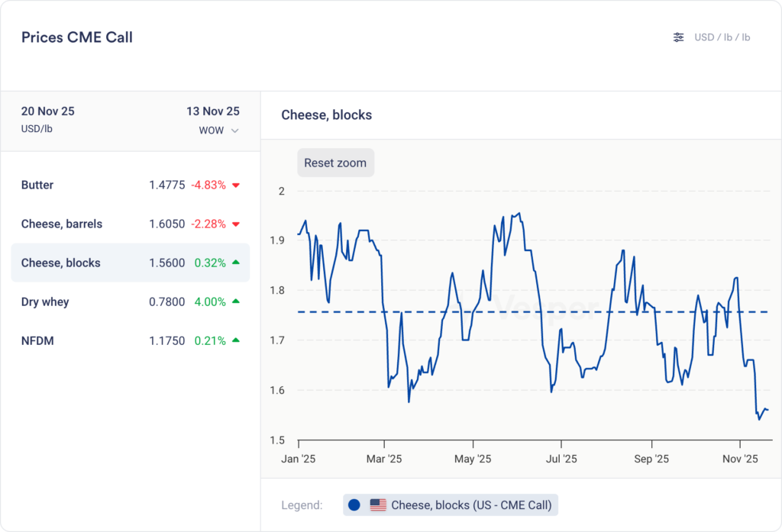Image resolution: width=782 pixels, height=532 pixels.
Task: Click the Nov '25 tick on the x-axis
Action: coord(740,459)
